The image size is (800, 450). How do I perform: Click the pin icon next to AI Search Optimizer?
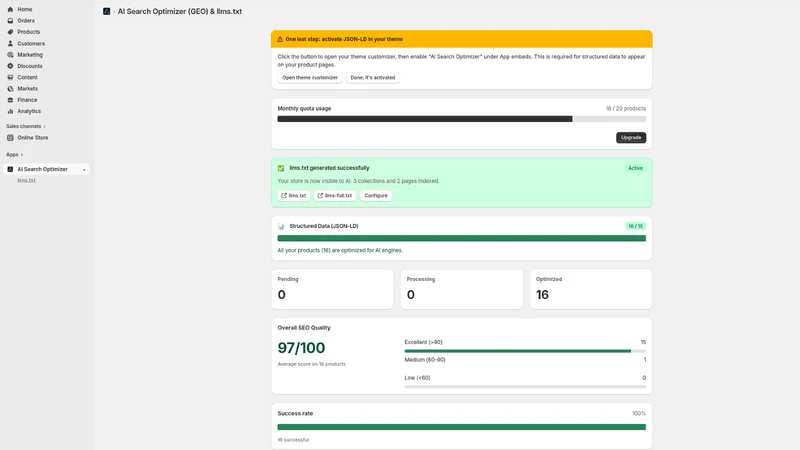pos(84,169)
